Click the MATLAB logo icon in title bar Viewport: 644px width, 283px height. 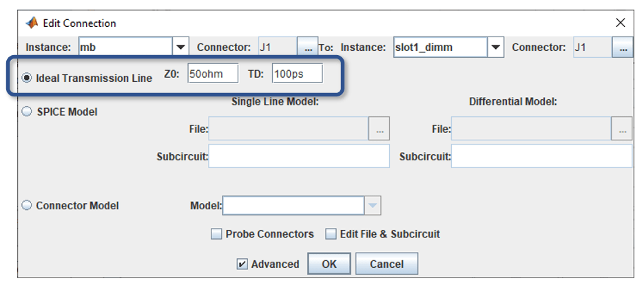32,23
